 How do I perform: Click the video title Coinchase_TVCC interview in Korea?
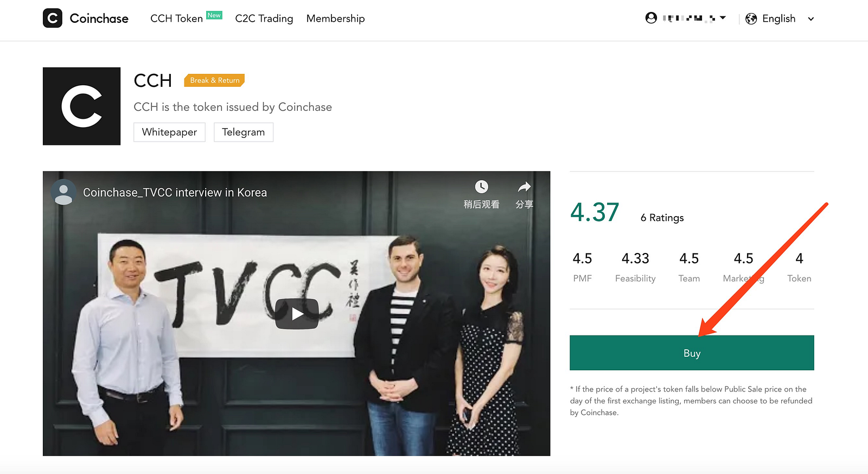pyautogui.click(x=175, y=193)
